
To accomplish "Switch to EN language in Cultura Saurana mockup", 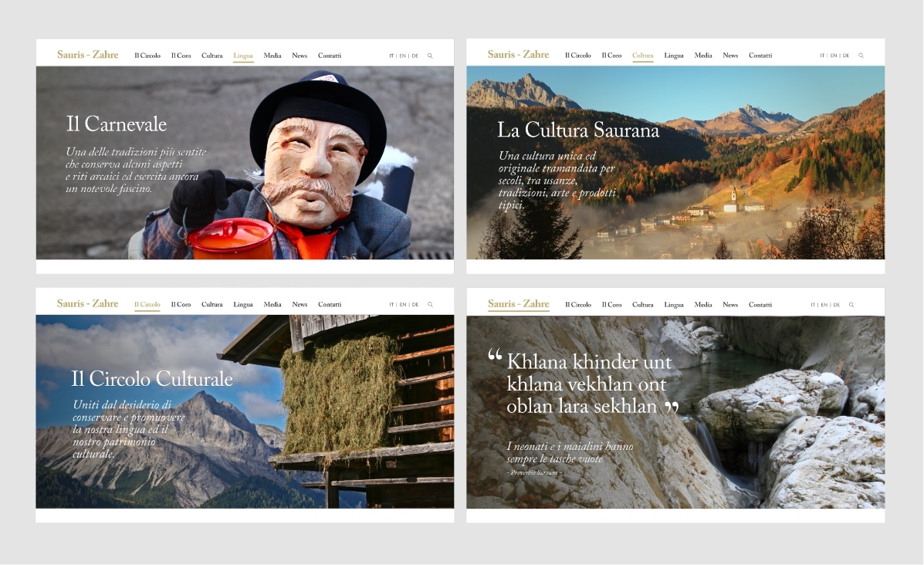I will (x=833, y=56).
